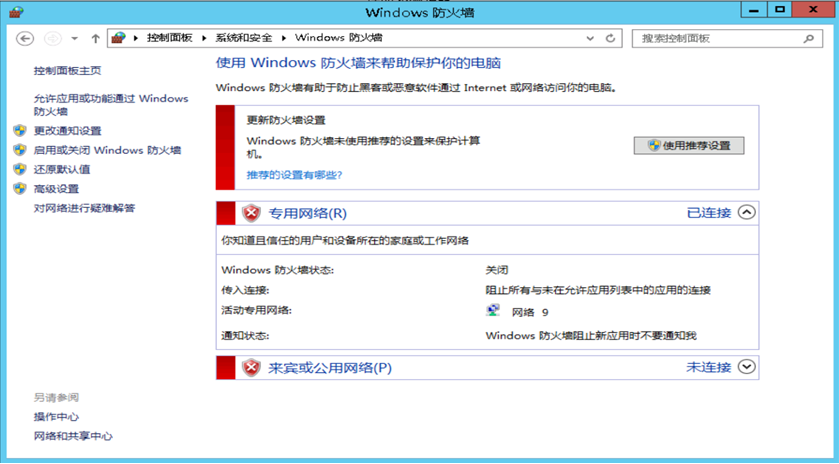Open the 更改通知设置 link

(x=67, y=131)
